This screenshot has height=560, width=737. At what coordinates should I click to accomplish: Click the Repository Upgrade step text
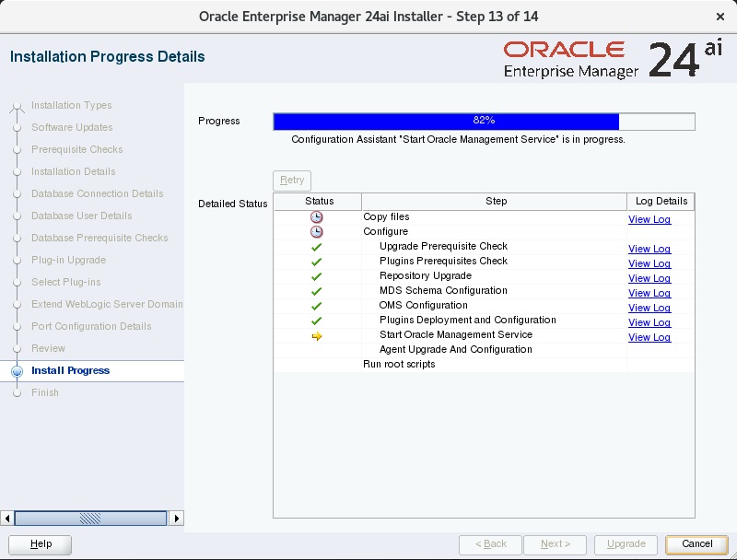tap(426, 275)
